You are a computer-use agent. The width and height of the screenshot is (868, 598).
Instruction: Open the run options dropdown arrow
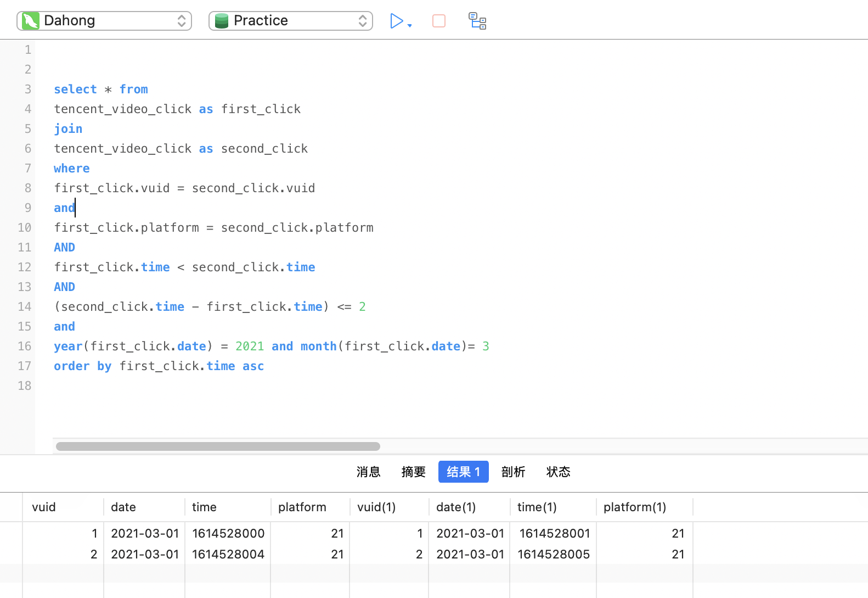(409, 25)
